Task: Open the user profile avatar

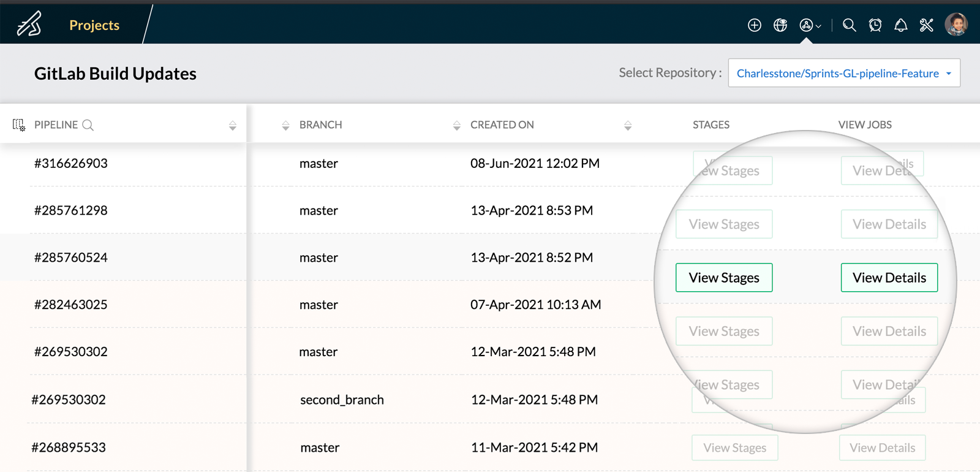Action: (956, 25)
